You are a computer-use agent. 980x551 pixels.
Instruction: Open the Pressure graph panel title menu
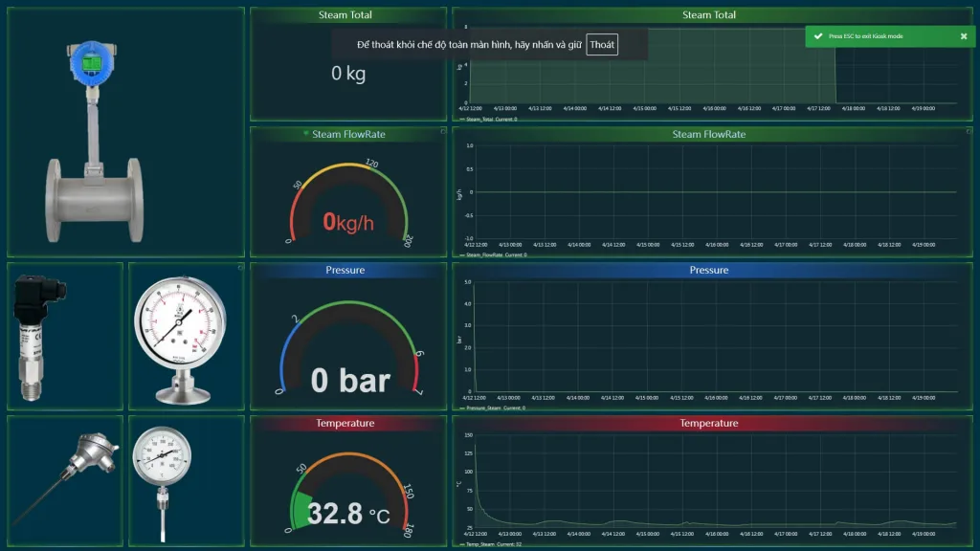pyautogui.click(x=709, y=271)
